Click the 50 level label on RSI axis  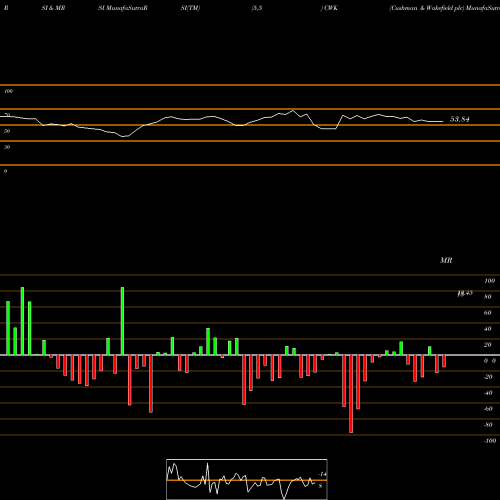point(7,131)
